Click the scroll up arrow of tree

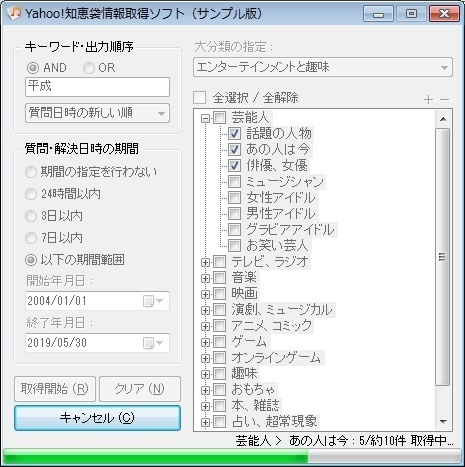point(443,119)
